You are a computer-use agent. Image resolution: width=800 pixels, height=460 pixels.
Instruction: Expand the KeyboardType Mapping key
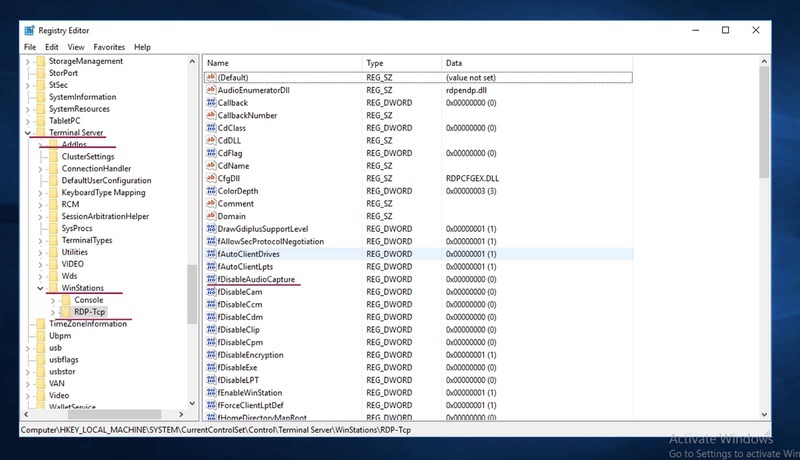[40, 193]
